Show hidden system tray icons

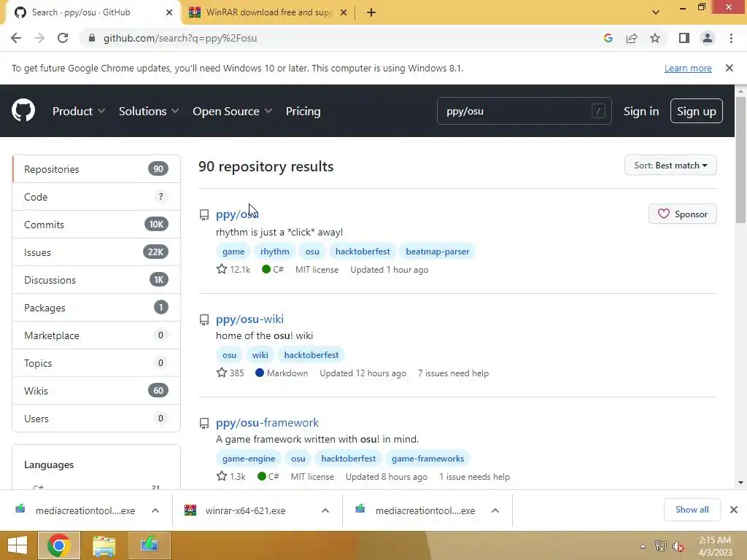643,546
